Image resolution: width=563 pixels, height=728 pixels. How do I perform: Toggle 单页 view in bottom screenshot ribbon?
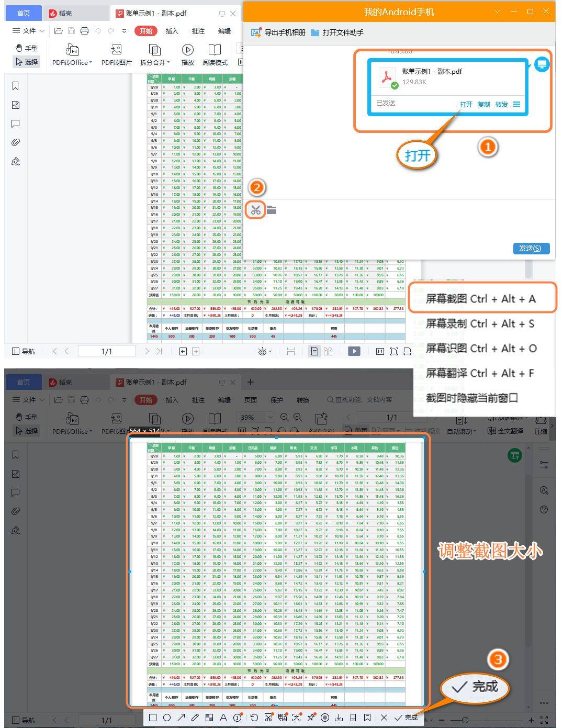pos(356,431)
